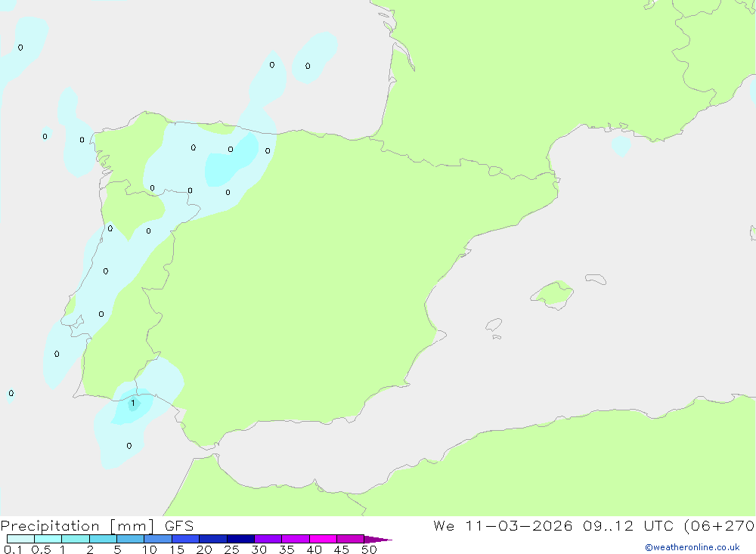Click the precipitation value 1 near southern Portugal
Image resolution: width=756 pixels, height=554 pixels.
(x=133, y=404)
